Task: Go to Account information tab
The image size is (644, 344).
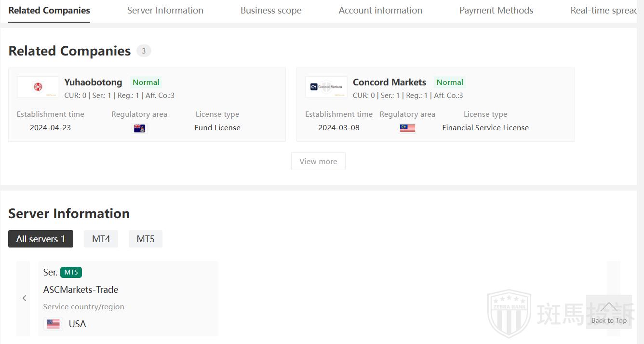Action: pos(380,10)
